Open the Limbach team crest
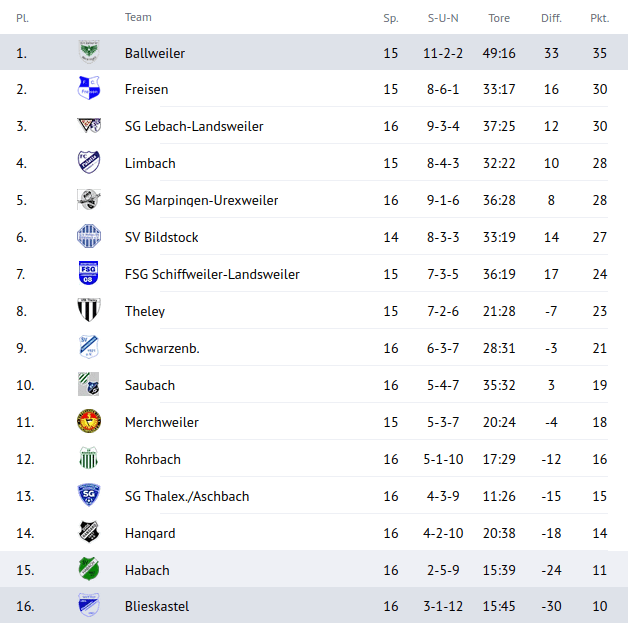 tap(89, 162)
